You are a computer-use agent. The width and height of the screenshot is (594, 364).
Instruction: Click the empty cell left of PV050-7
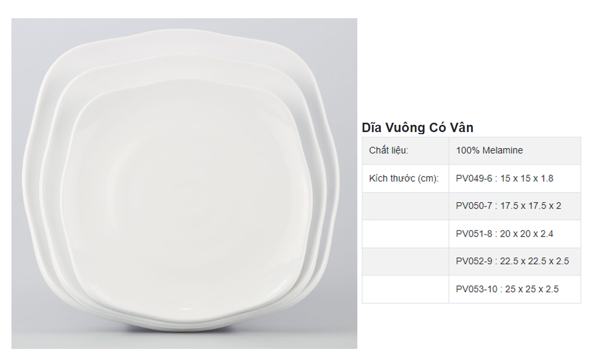[405, 206]
